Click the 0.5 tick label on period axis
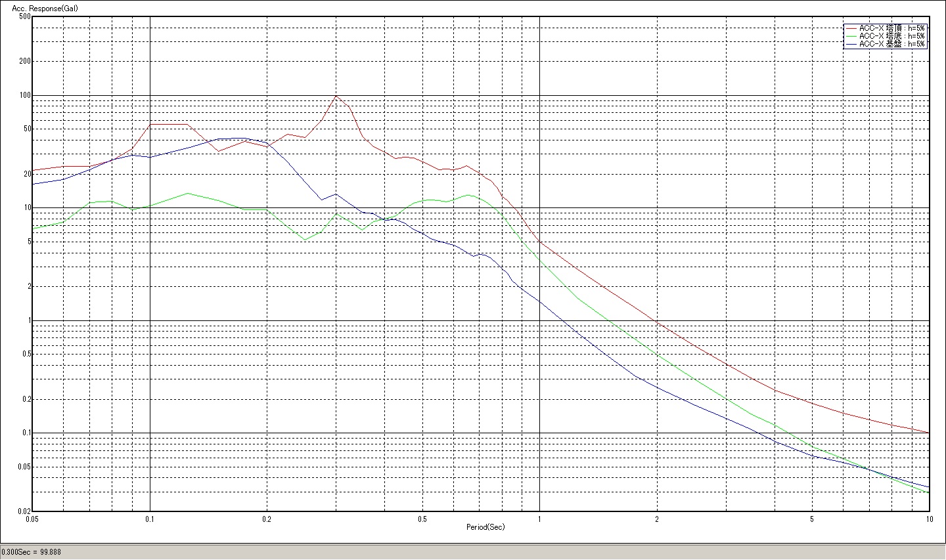The height and width of the screenshot is (560, 946). point(422,519)
